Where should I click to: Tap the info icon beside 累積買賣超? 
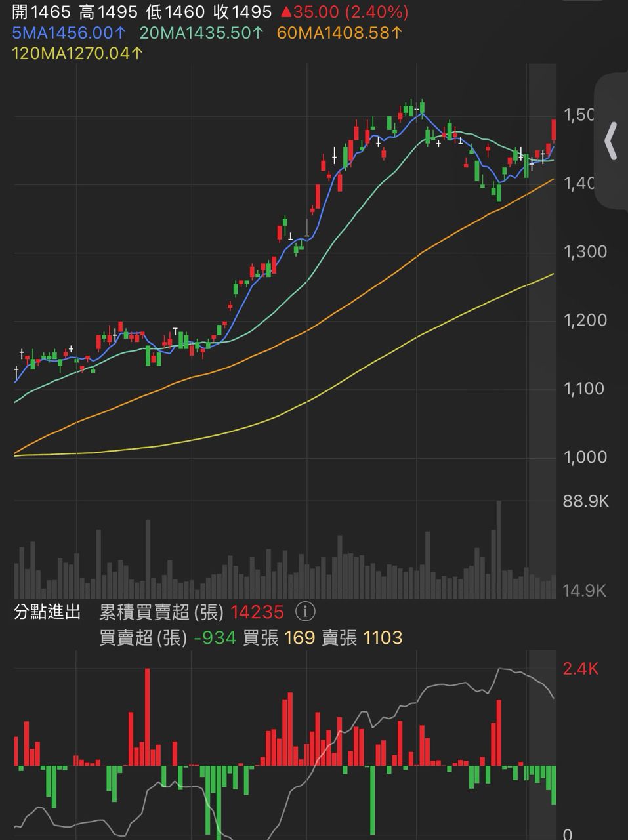click(305, 612)
